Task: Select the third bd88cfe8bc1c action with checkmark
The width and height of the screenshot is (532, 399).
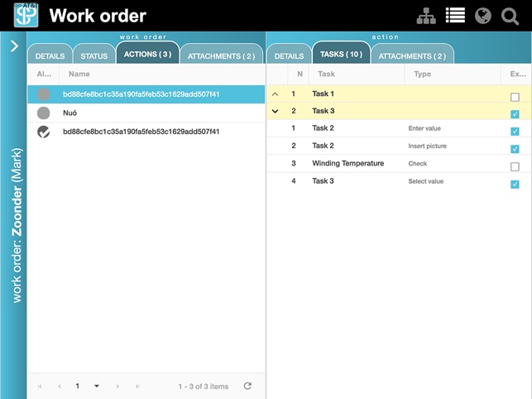Action: point(146,132)
